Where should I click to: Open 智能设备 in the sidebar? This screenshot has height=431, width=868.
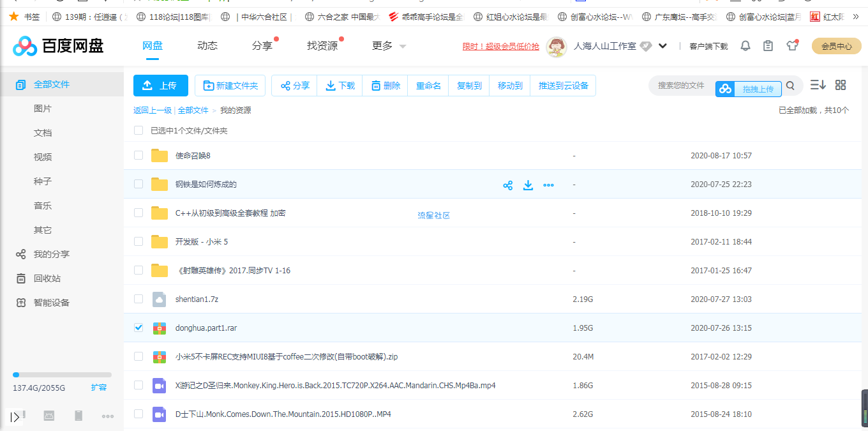coord(52,303)
